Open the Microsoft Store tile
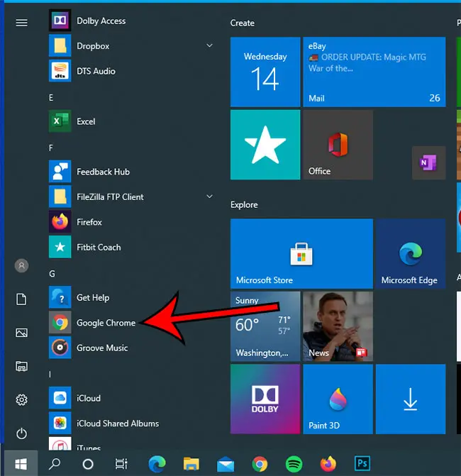The width and height of the screenshot is (461, 476). point(301,254)
